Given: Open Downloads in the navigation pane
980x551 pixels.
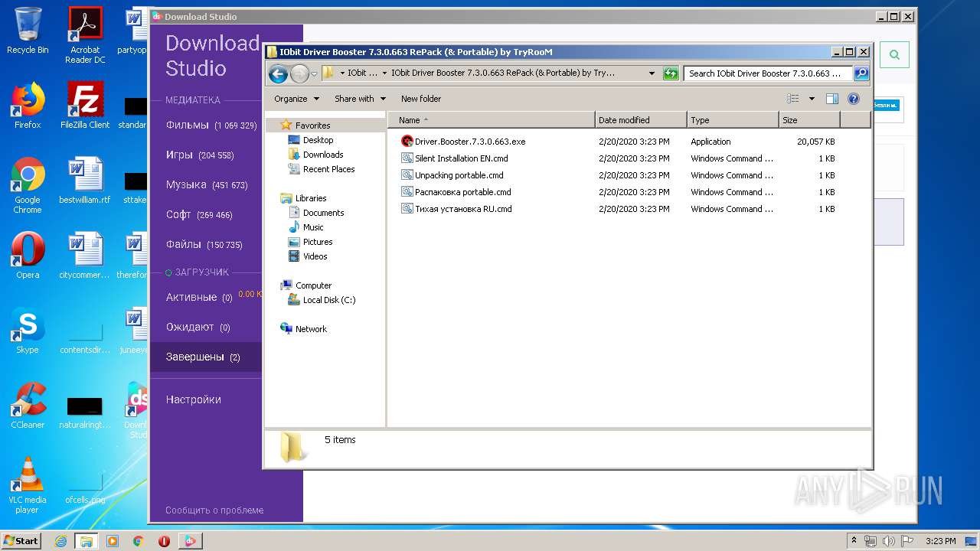Looking at the screenshot, I should (323, 155).
